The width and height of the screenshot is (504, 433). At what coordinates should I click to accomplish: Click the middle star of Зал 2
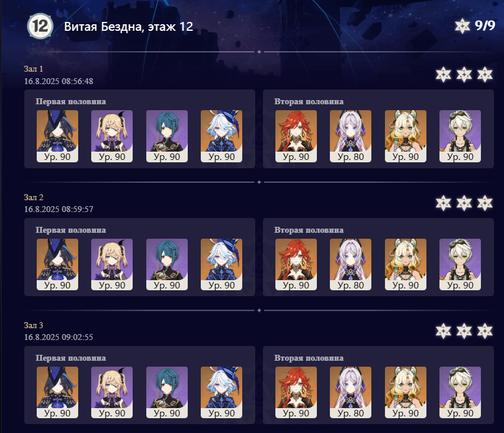click(464, 203)
